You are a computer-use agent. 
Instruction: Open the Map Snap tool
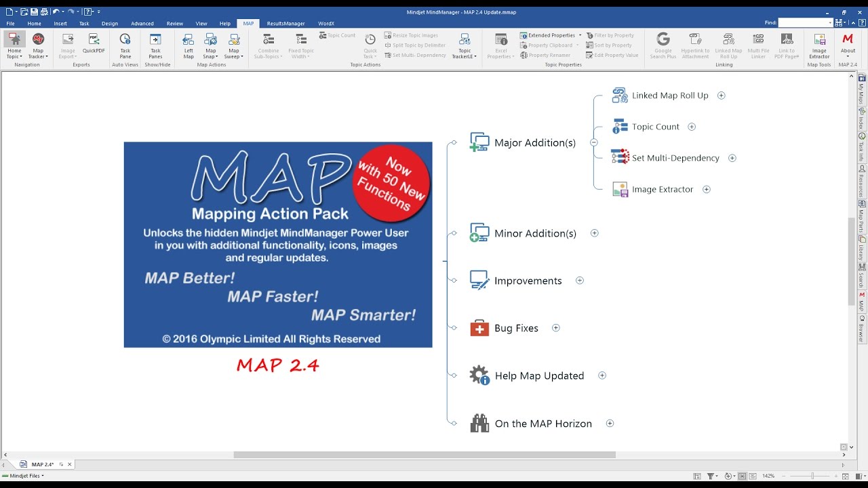pos(211,45)
